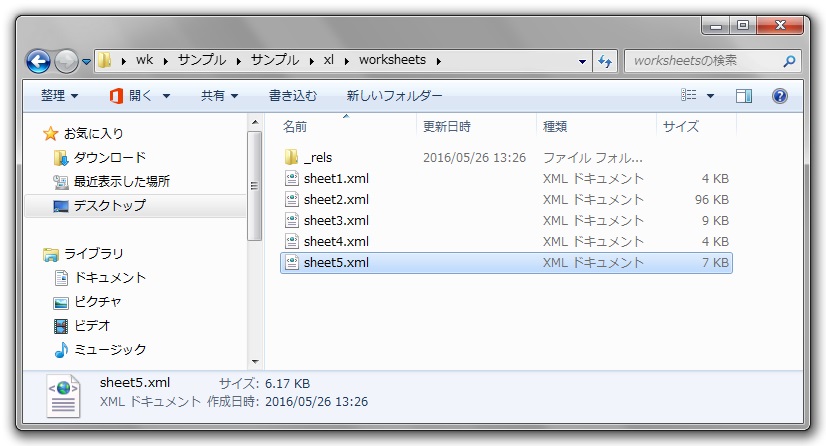Click the 96 KB size value
The image size is (826, 446).
[x=712, y=200]
